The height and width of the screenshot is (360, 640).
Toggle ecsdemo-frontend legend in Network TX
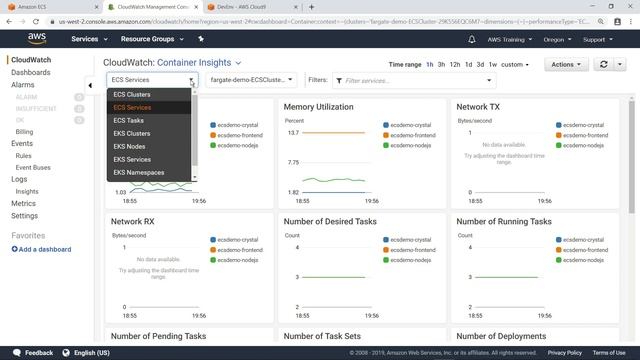(582, 135)
